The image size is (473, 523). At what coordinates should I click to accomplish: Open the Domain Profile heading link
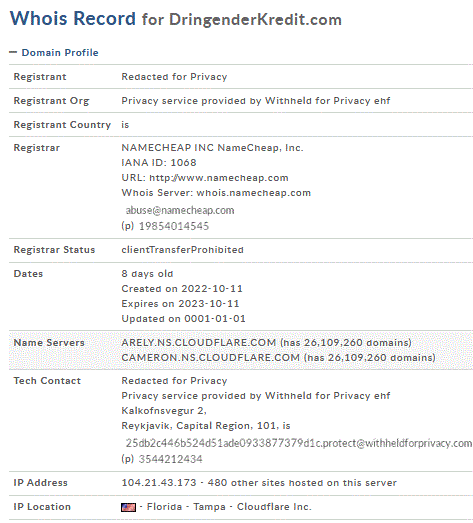[60, 53]
